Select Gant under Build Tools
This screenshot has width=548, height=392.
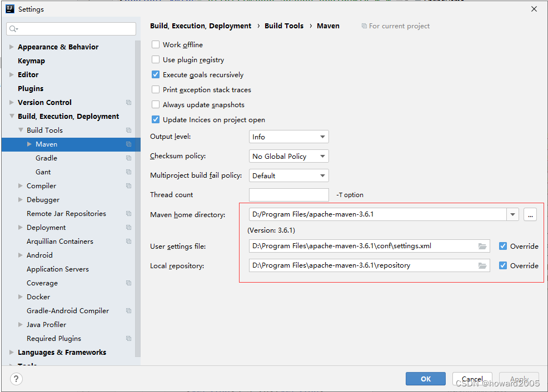[x=43, y=172]
